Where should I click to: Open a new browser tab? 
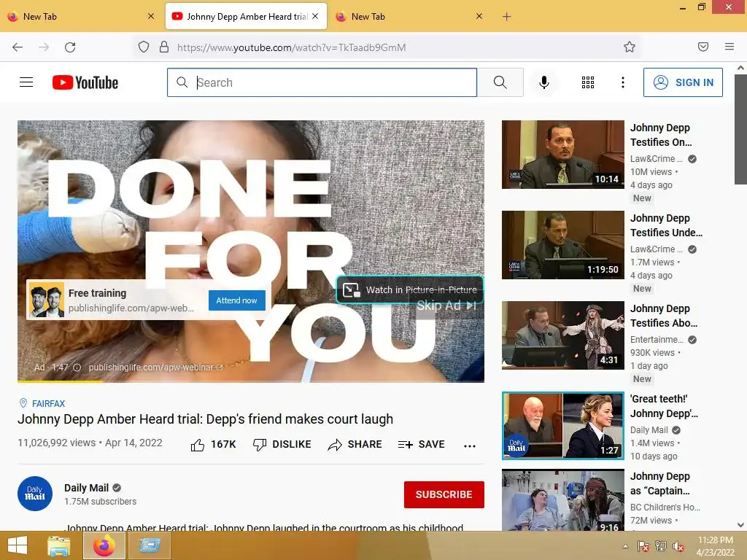tap(506, 17)
